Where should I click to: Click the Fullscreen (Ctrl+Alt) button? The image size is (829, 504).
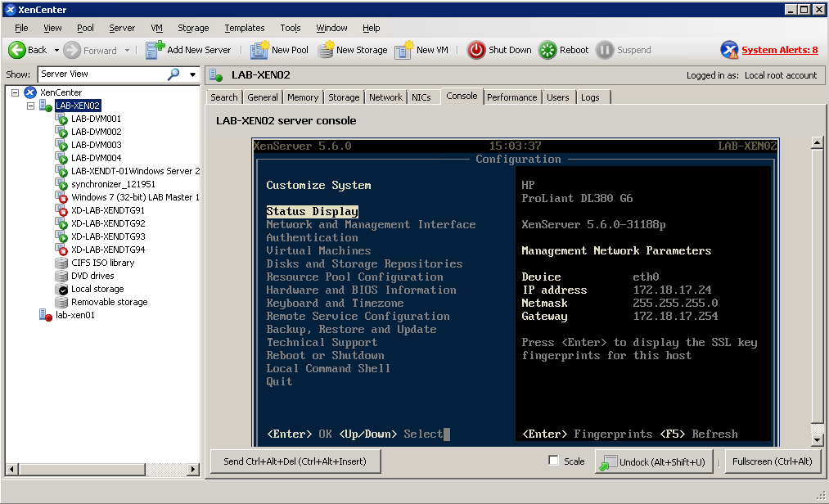point(773,461)
